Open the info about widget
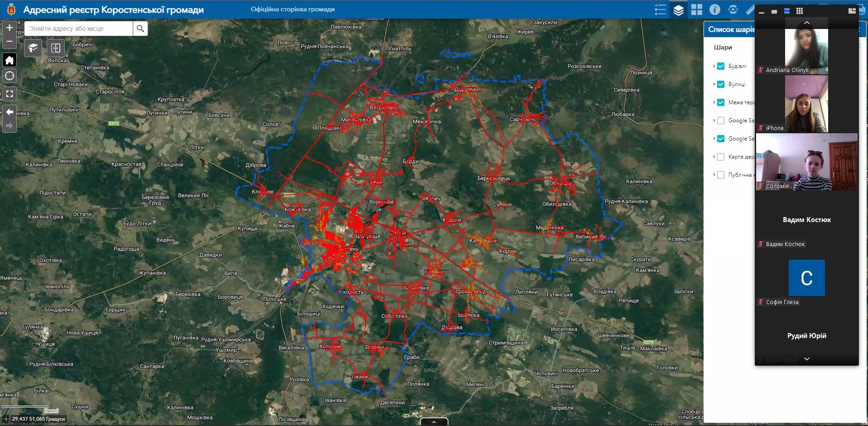The height and width of the screenshot is (426, 868). tap(715, 10)
